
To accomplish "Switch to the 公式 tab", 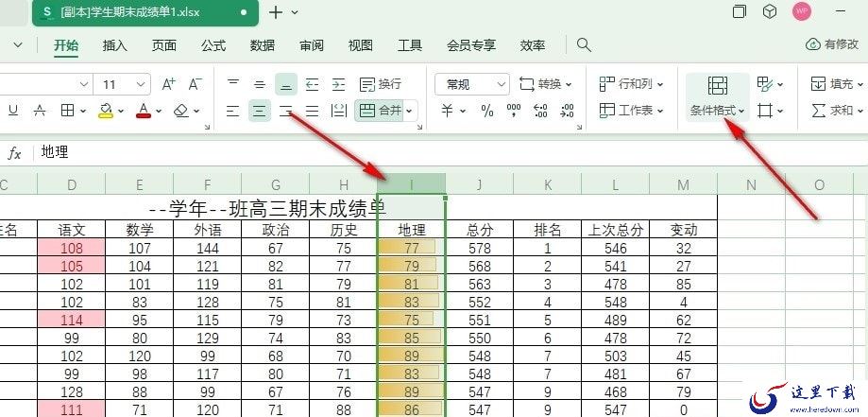I will (213, 45).
